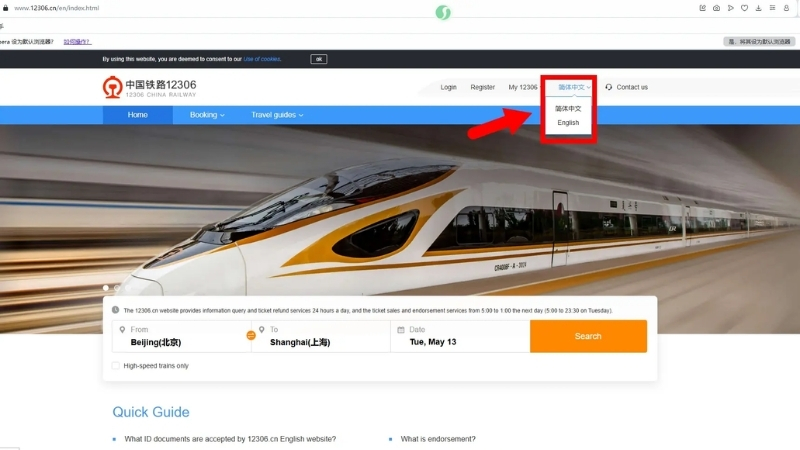Open the Use of cookies link

[x=262, y=59]
